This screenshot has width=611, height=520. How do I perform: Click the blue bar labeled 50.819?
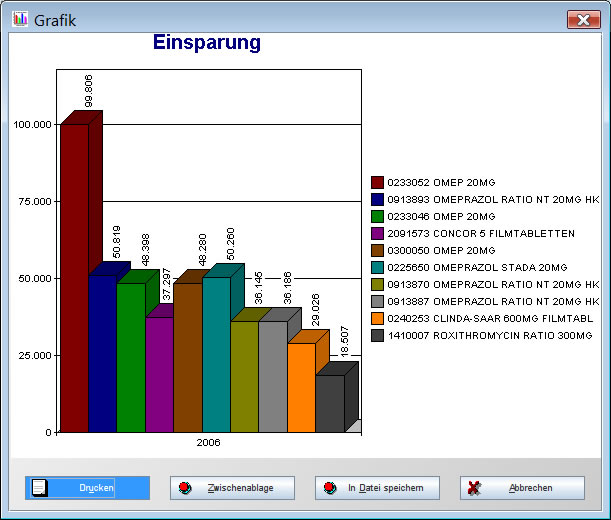102,350
